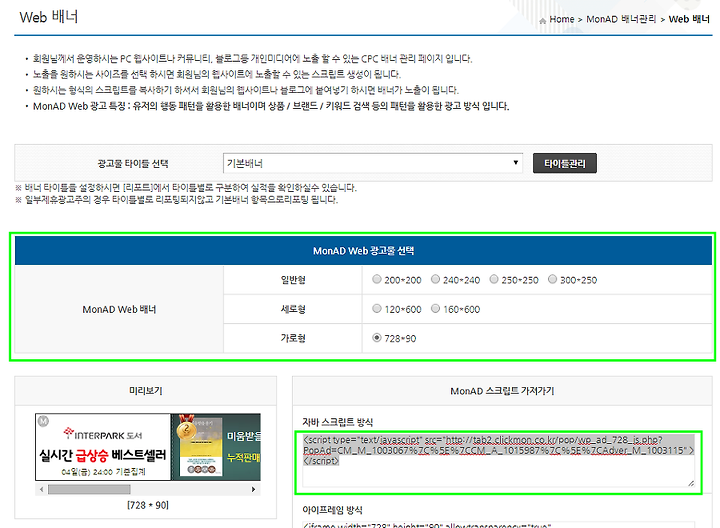Select the 728*90 horizontal banner
This screenshot has height=528, width=720.
(x=377, y=337)
